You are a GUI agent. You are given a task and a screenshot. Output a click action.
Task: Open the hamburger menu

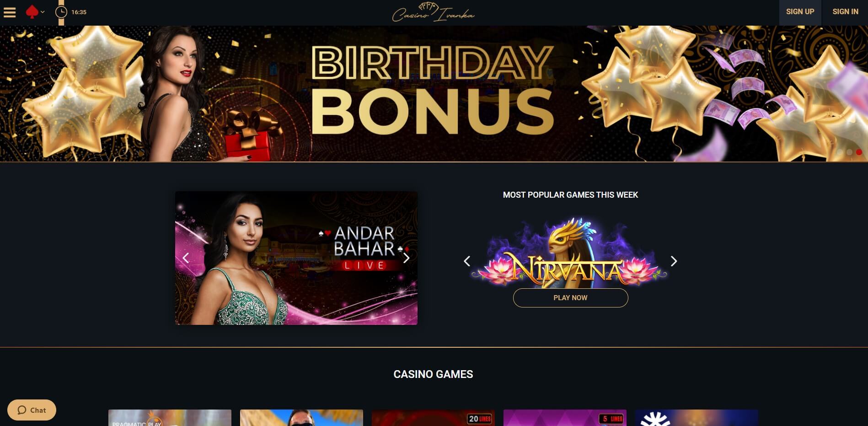tap(10, 12)
